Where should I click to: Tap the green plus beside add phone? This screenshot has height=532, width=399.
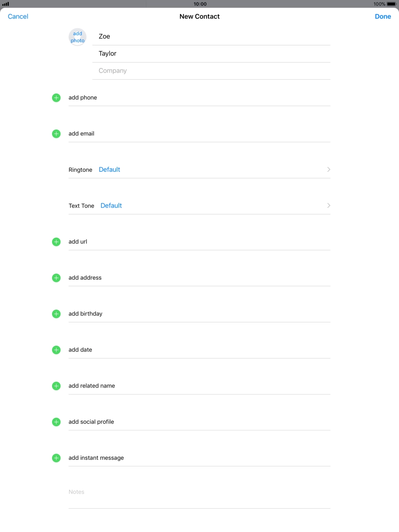point(56,98)
